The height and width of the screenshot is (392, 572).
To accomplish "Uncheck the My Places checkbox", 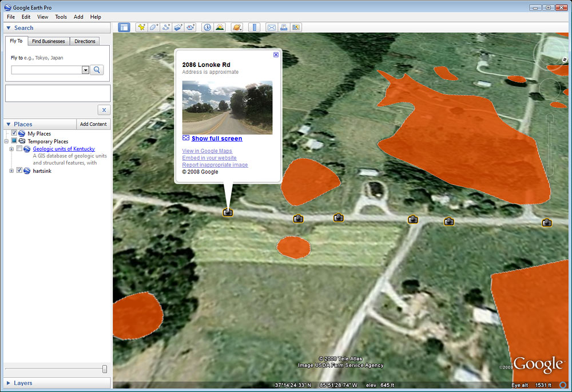I will click(x=14, y=133).
